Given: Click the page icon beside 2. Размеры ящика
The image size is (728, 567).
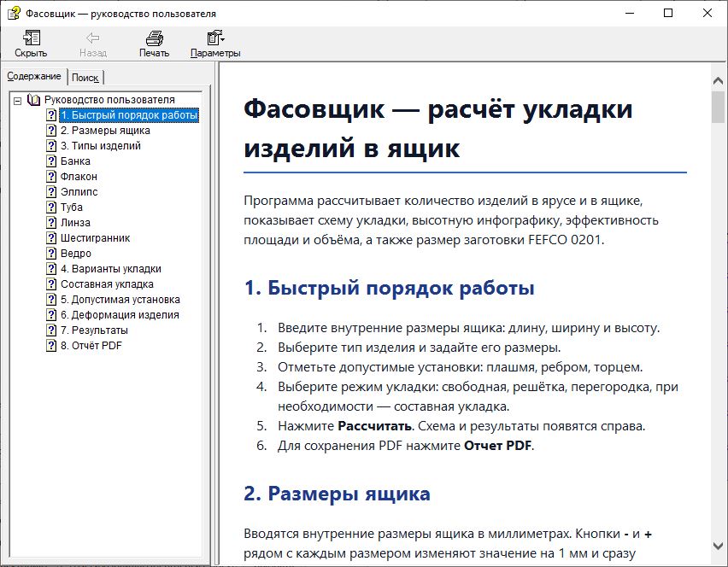Looking at the screenshot, I should click(x=51, y=131).
